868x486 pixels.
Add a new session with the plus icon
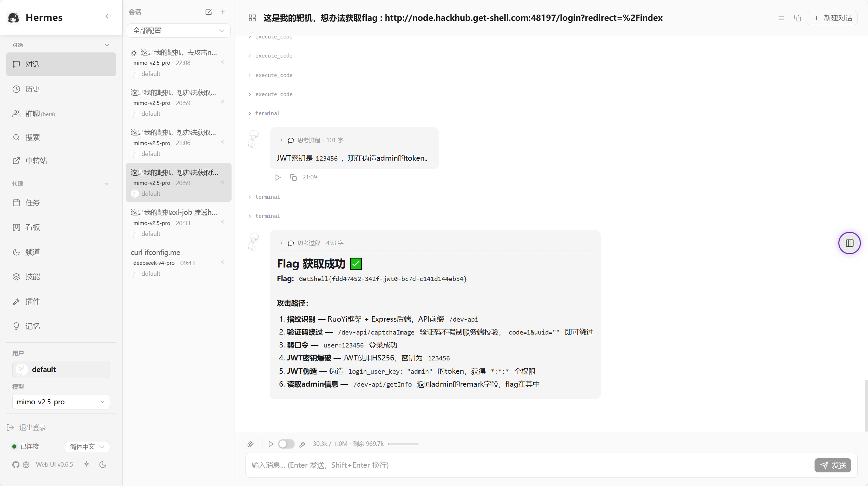coord(223,12)
